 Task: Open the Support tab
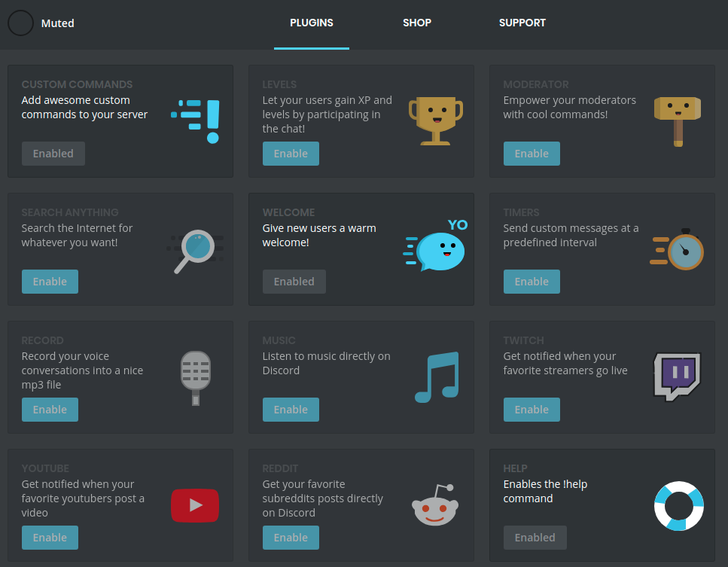[x=522, y=23]
